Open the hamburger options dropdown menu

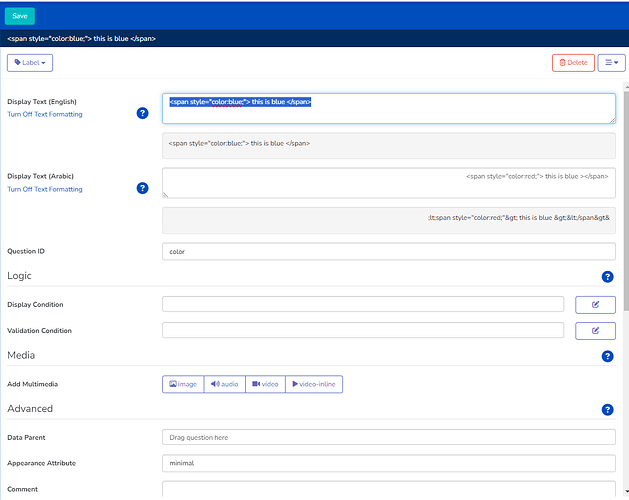coord(611,63)
